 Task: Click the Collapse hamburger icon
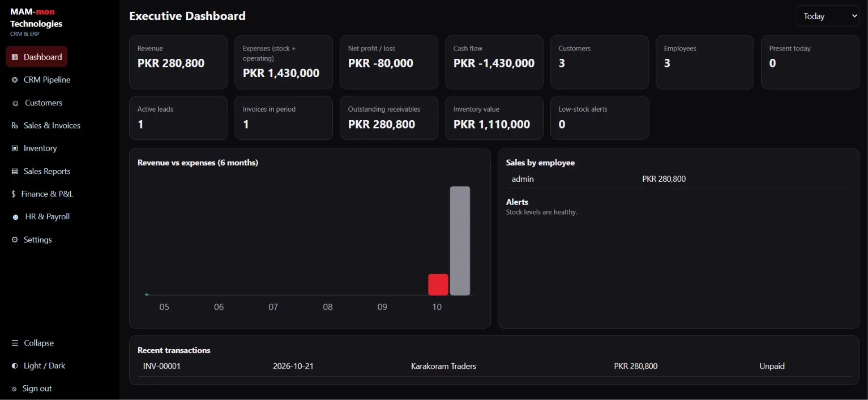[15, 343]
